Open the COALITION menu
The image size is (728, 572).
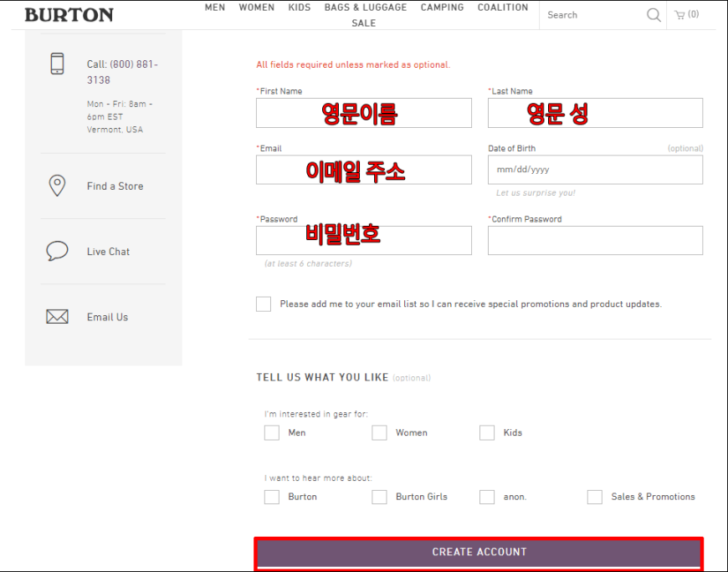[503, 8]
